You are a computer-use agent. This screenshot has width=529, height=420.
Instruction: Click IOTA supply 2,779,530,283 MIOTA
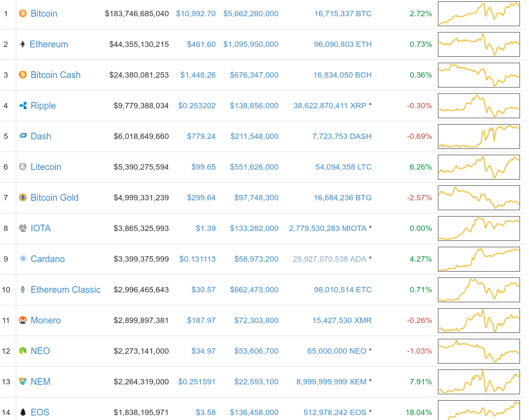(x=327, y=229)
